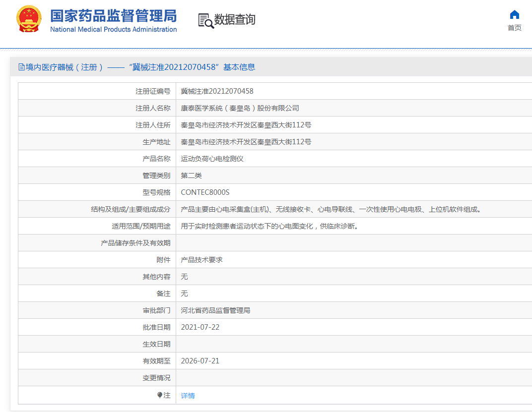Click the 注 label in last row
Screen dimensions: 532x412
[x=167, y=395]
